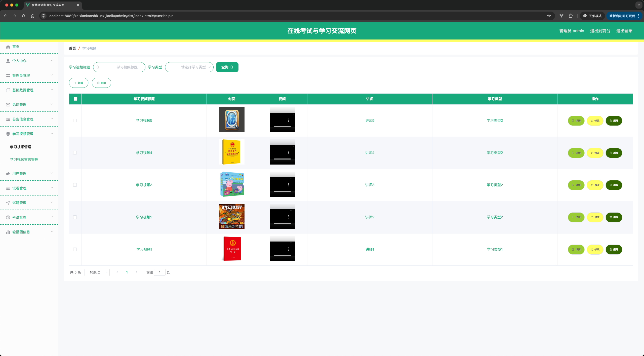Click the grid icon beside 管理员管理
Screen dimensions: 644x356
(x=8, y=75)
